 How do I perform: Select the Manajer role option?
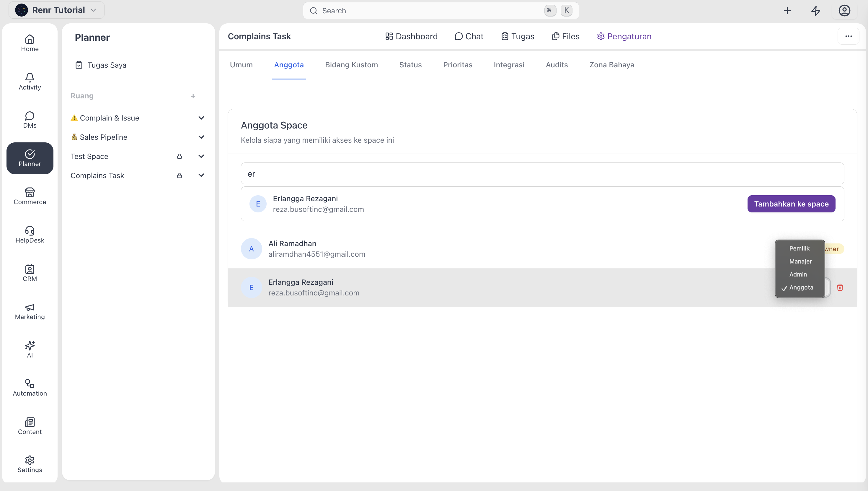coord(800,261)
